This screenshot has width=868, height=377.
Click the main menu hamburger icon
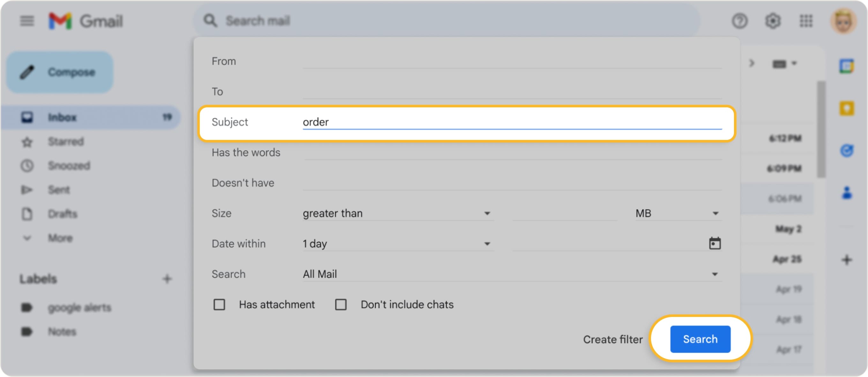click(27, 21)
